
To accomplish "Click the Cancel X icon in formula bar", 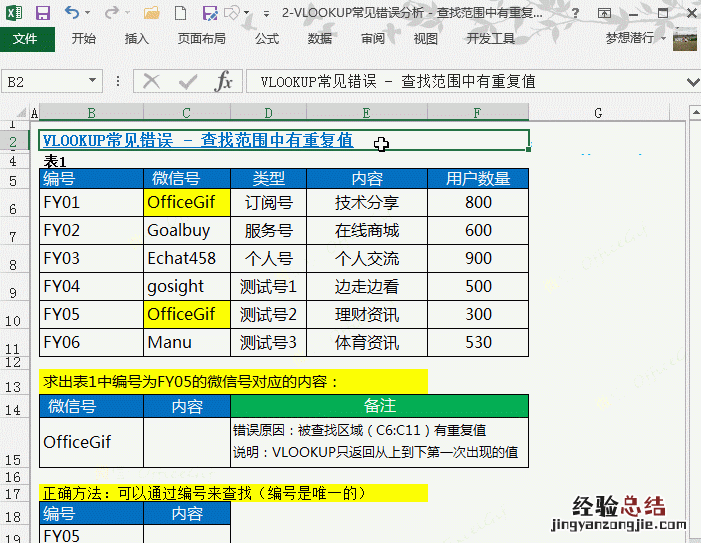I will [151, 81].
